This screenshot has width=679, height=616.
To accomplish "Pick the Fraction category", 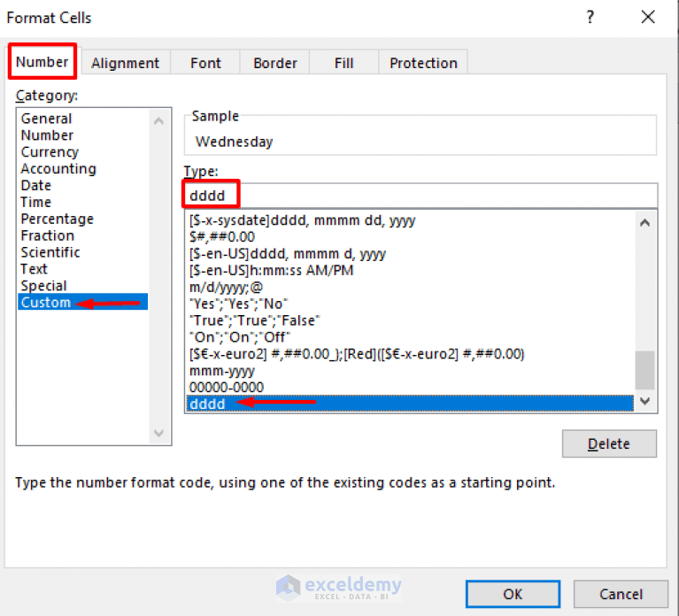I will tap(83, 235).
